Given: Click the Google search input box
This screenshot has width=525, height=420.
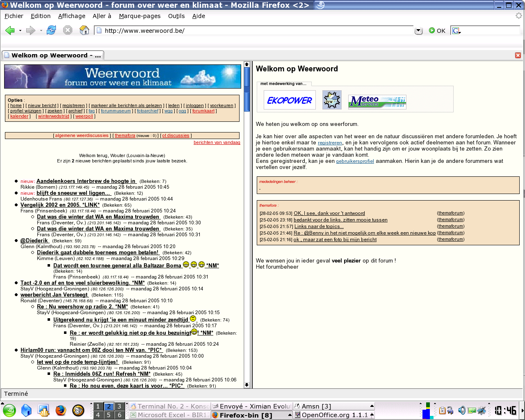Looking at the screenshot, I should (490, 31).
